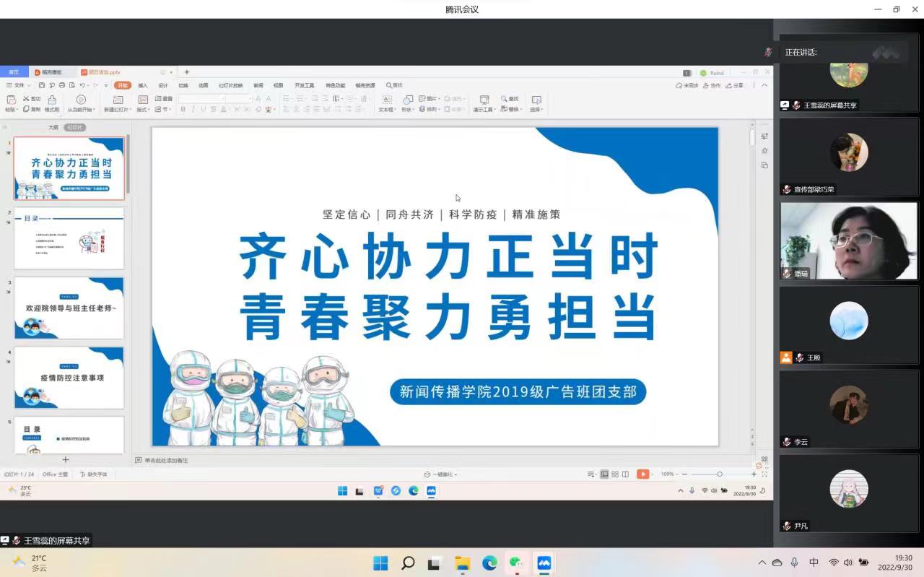Open the 插入 Insert ribbon tab
924x577 pixels.
pos(143,85)
